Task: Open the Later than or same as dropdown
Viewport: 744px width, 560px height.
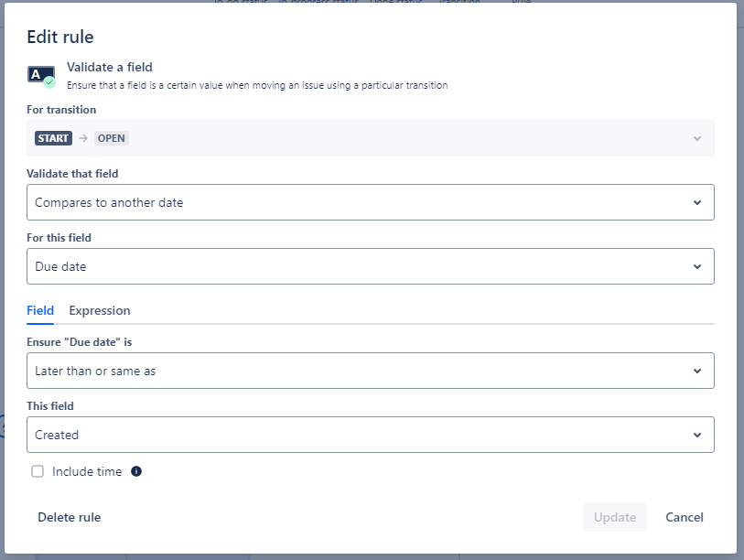Action: click(x=370, y=371)
